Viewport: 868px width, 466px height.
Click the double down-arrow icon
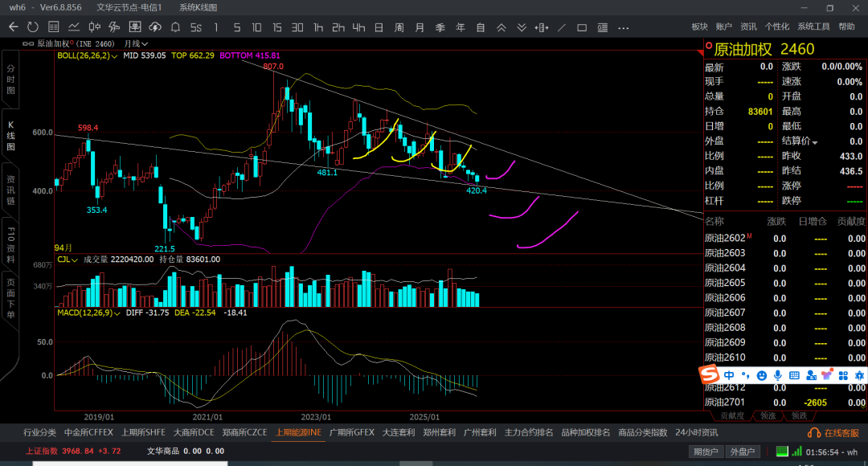pyautogui.click(x=522, y=27)
